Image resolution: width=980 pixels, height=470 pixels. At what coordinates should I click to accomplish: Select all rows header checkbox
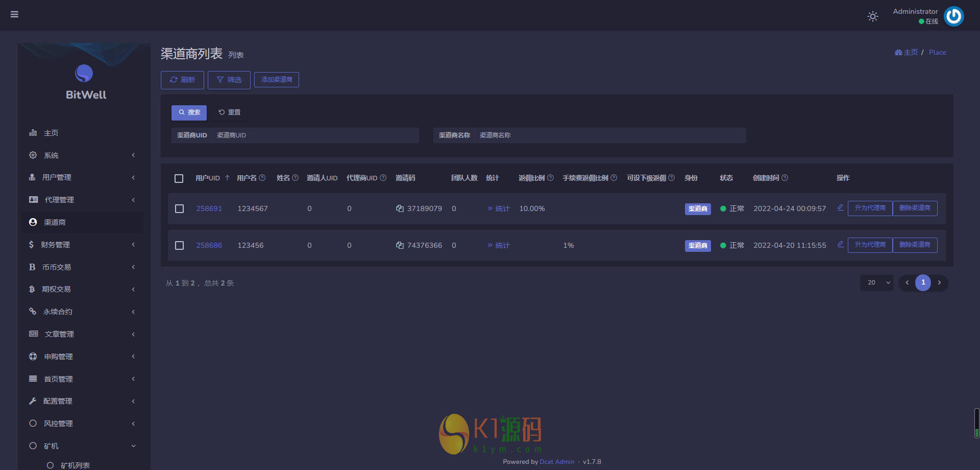pos(179,178)
